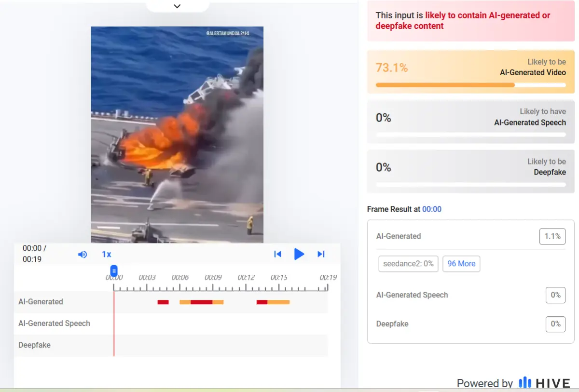Open the AI-Generated Speech result card
Image resolution: width=579 pixels, height=392 pixels.
click(467, 122)
